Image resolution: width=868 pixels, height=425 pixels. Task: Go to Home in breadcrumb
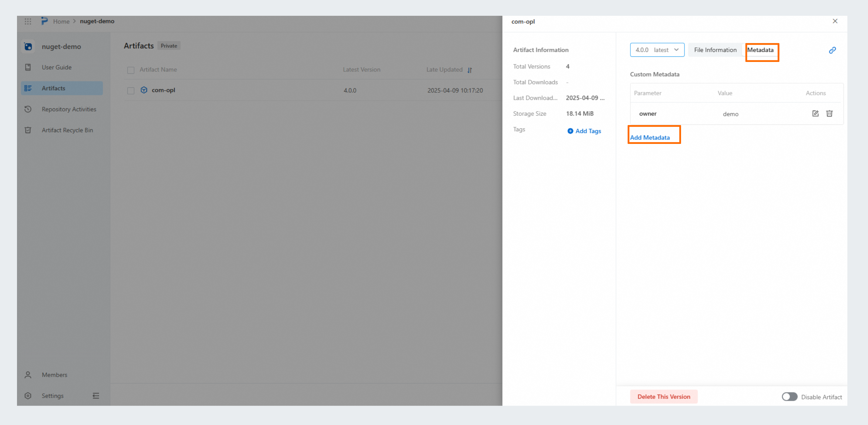(x=61, y=21)
